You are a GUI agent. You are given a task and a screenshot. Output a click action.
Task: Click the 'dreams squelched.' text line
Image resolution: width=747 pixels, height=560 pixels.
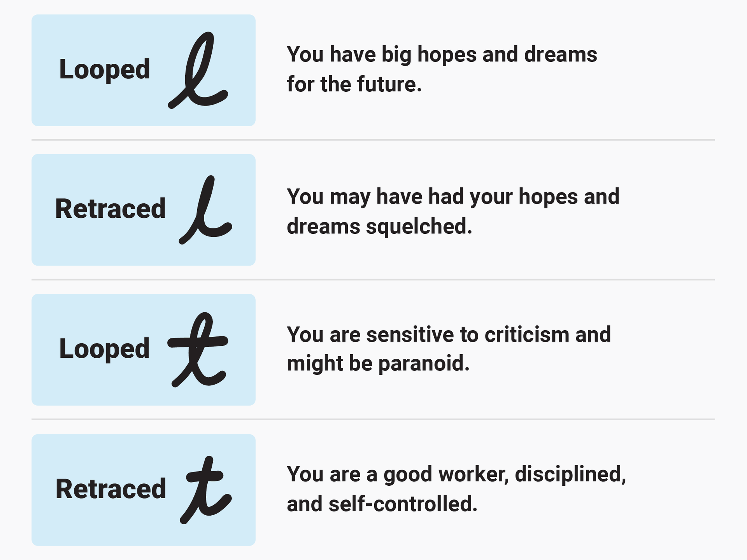[379, 226]
